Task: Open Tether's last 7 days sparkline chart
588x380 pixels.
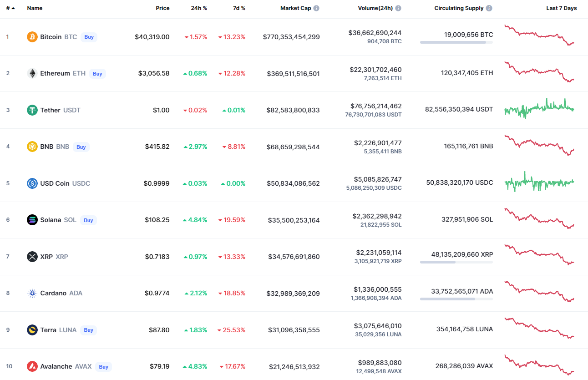Action: pos(539,109)
